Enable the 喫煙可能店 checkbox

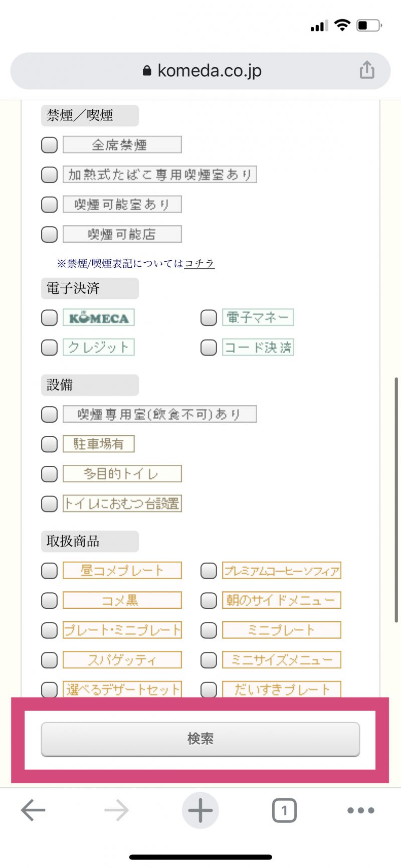tap(49, 234)
